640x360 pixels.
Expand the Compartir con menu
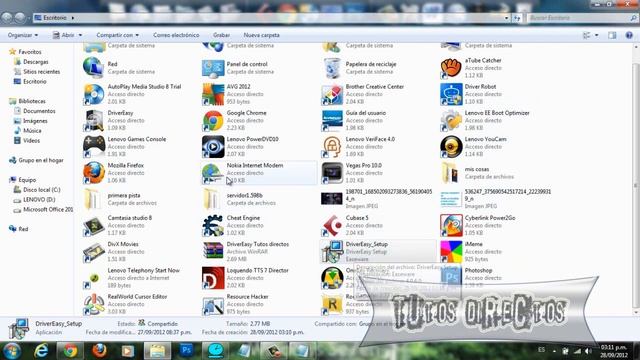pyautogui.click(x=118, y=35)
